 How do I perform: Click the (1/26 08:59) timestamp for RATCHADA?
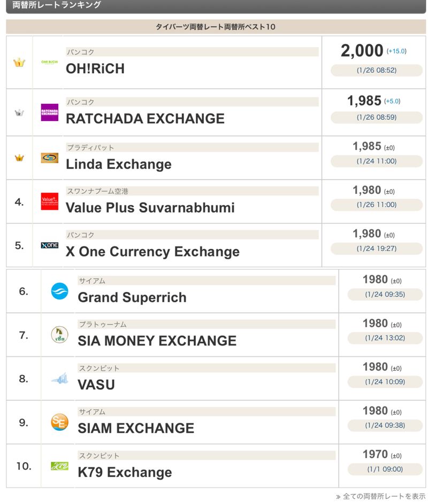pos(376,117)
